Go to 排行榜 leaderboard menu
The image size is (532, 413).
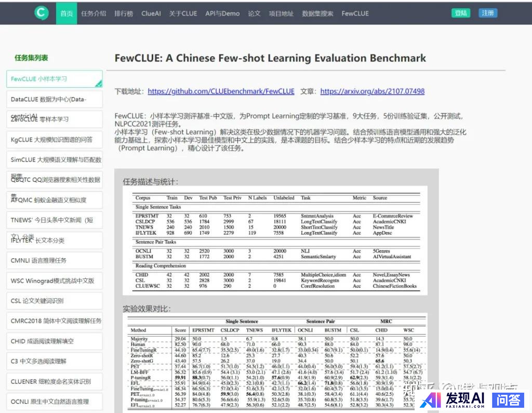(x=124, y=14)
